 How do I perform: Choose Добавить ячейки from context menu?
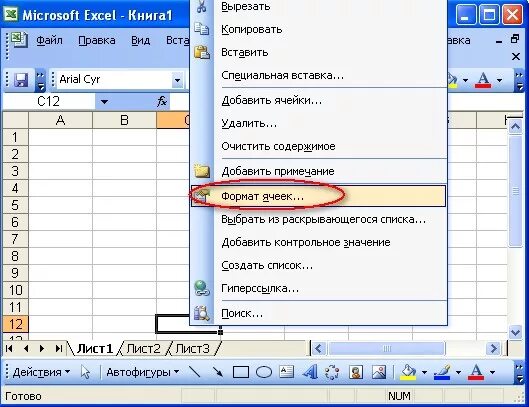click(318, 100)
